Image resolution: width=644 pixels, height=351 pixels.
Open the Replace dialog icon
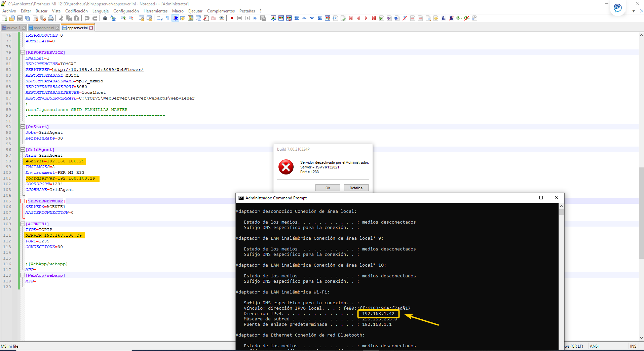pyautogui.click(x=113, y=18)
